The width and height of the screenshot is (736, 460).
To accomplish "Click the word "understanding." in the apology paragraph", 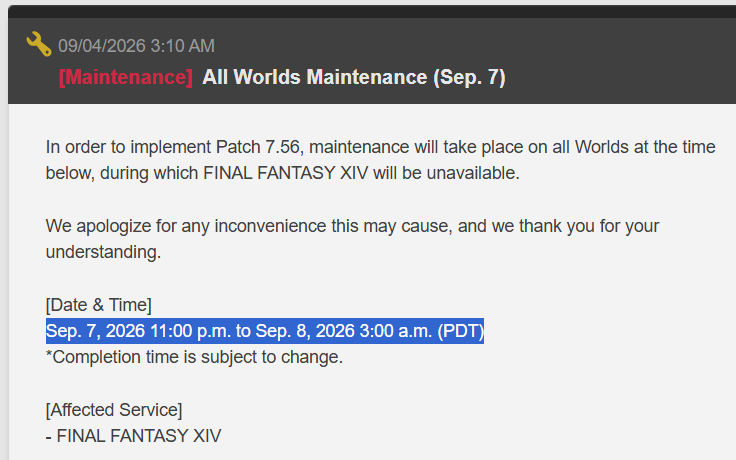I will tap(103, 253).
